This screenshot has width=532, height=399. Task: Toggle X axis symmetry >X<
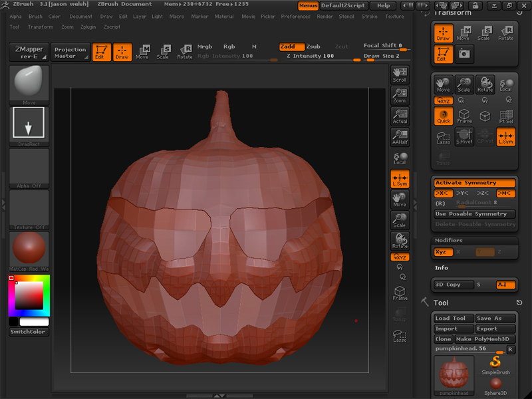(x=443, y=194)
